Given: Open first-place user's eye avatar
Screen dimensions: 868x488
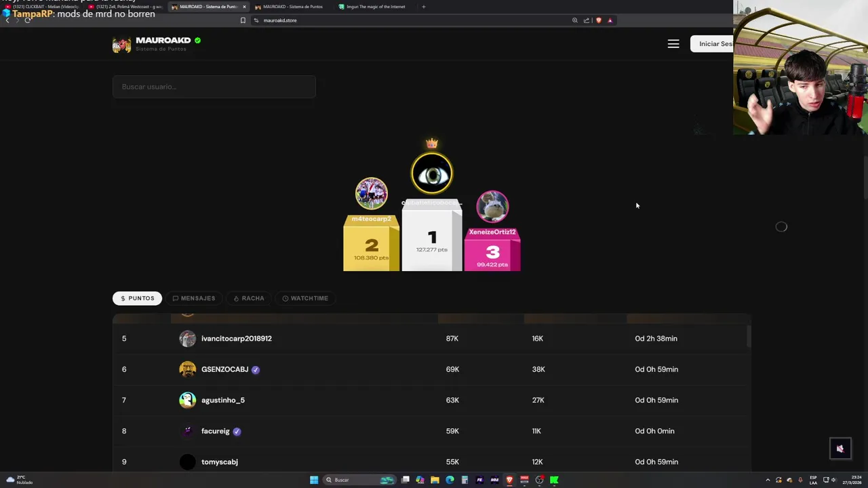Looking at the screenshot, I should pos(432,174).
